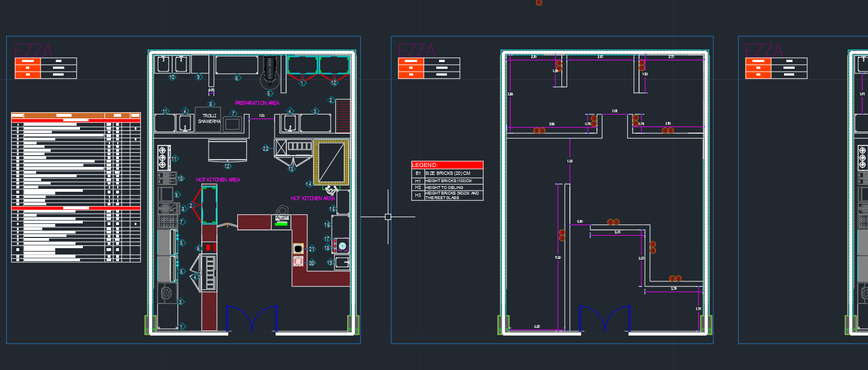The image size is (868, 370).
Task: Click the 5.80 vertical dimension line
Action: coord(558,257)
